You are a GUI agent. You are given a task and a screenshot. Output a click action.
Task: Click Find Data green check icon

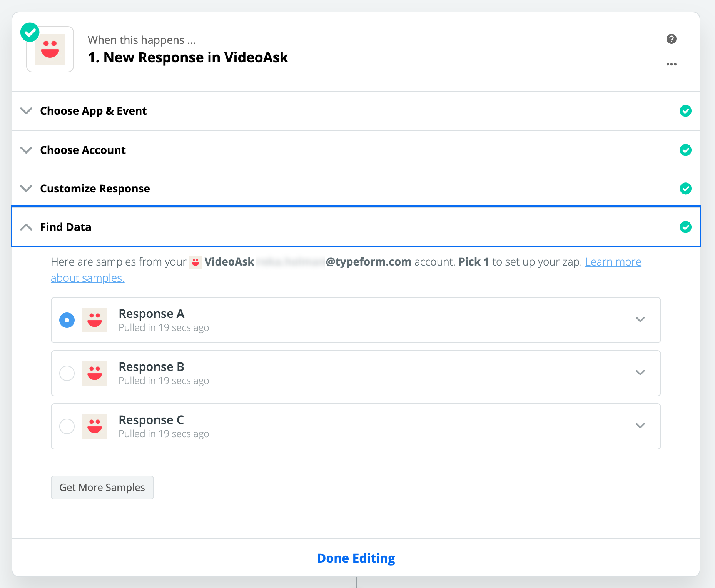click(x=686, y=227)
